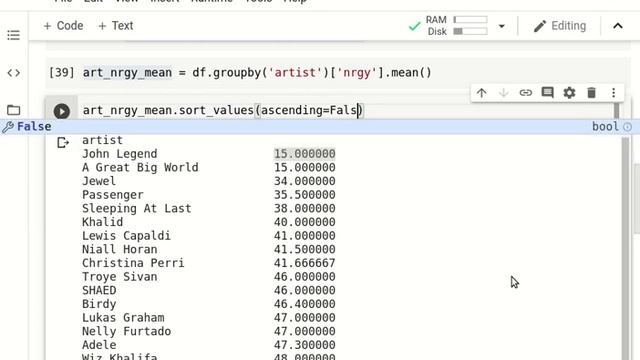The height and width of the screenshot is (360, 640).
Task: Click the Passenger artist name
Action: [113, 195]
